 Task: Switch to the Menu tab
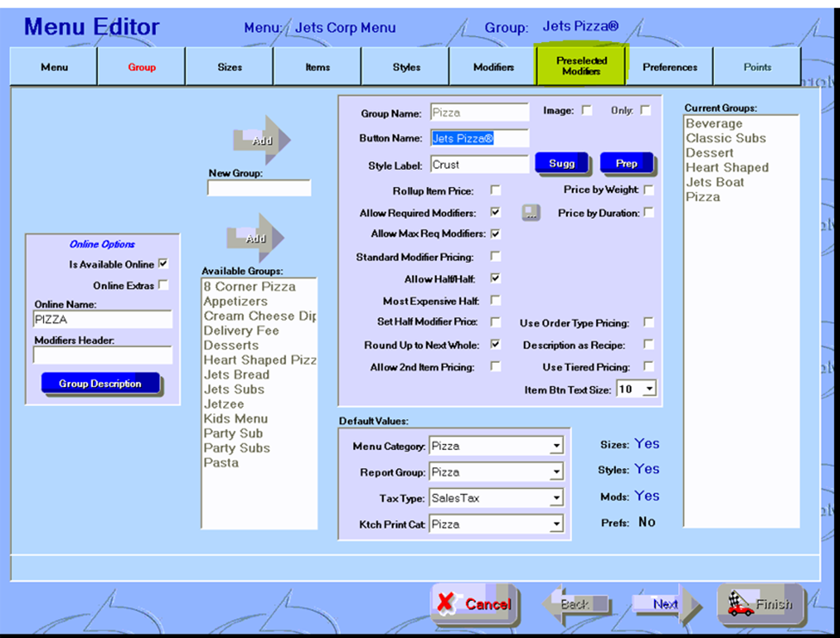[x=54, y=66]
